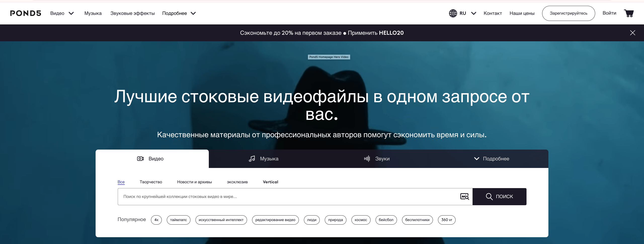This screenshot has height=244, width=644.
Task: Click the космос popular tag
Action: click(x=361, y=220)
